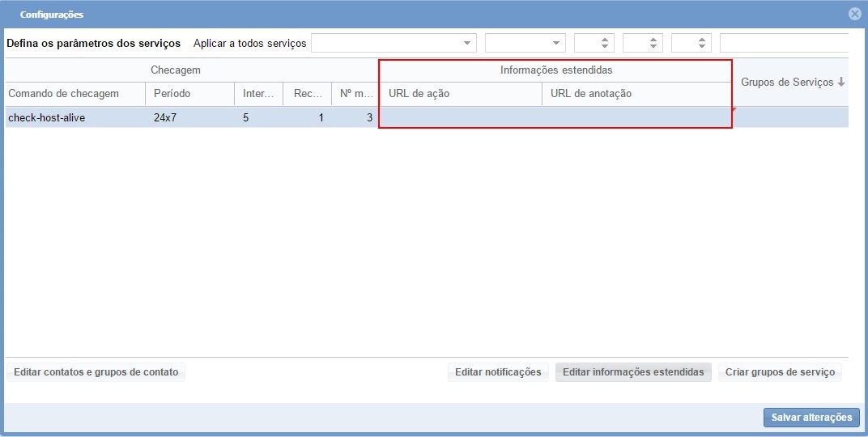Screen dimensions: 868x437
Task: Click the rightmost empty text field
Action: tap(783, 43)
